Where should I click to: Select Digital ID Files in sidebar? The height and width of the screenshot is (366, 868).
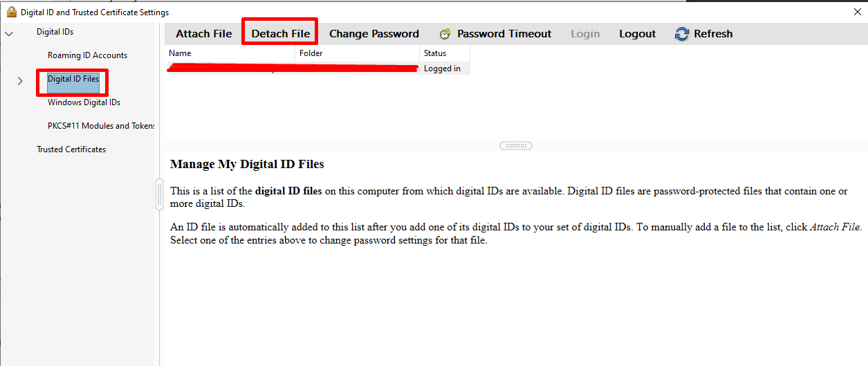click(x=73, y=79)
